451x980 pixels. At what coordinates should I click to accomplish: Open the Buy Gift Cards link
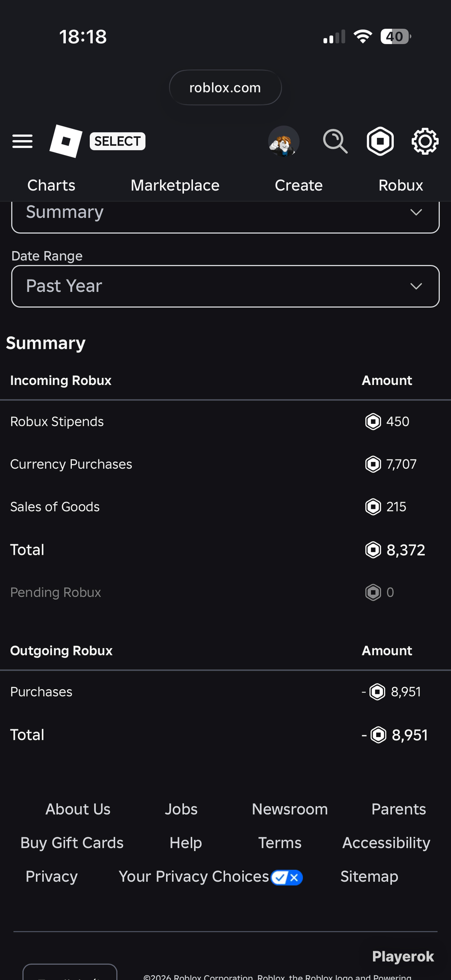(72, 843)
